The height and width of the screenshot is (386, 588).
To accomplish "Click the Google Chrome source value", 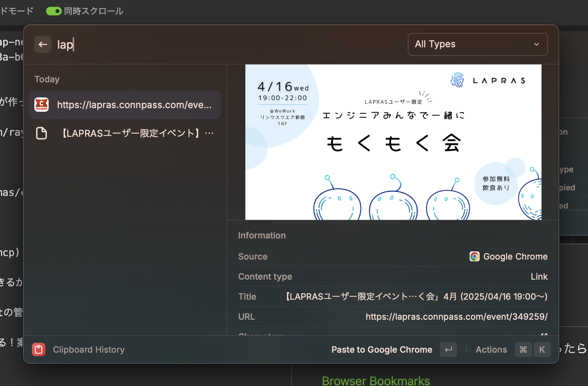I will pyautogui.click(x=515, y=256).
